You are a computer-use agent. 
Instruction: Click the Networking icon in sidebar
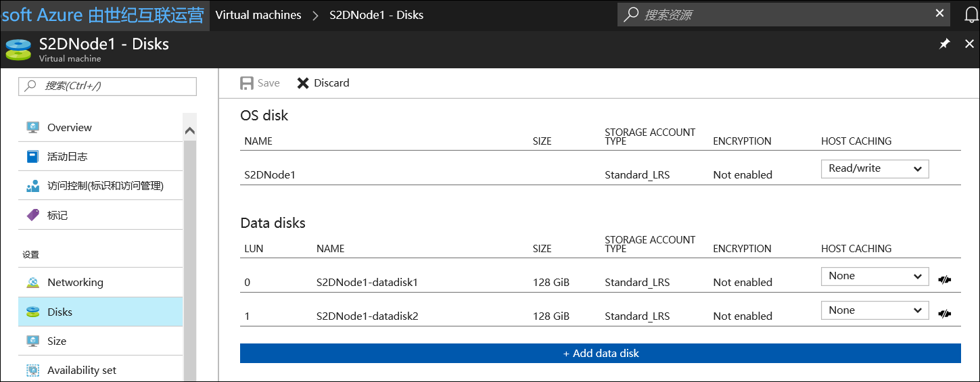pos(32,283)
